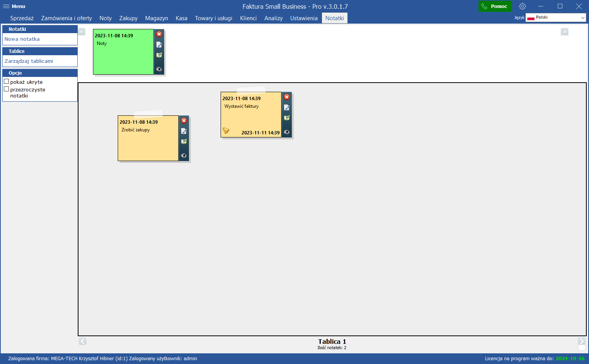Delete the Zrobić zakupy note
This screenshot has width=589, height=364.
point(184,121)
